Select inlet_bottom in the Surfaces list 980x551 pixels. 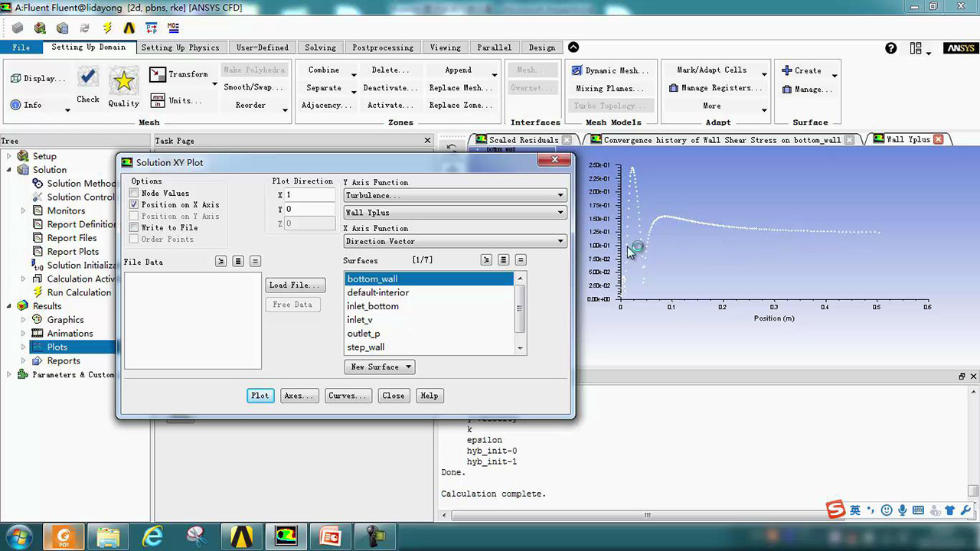430,306
